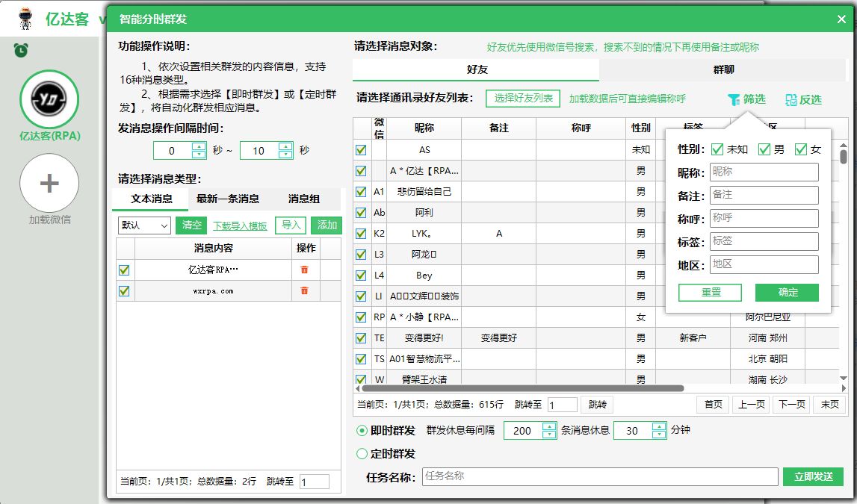Increase the 30 minute rest duration
Viewport: 857px width, 504px height.
[660, 426]
